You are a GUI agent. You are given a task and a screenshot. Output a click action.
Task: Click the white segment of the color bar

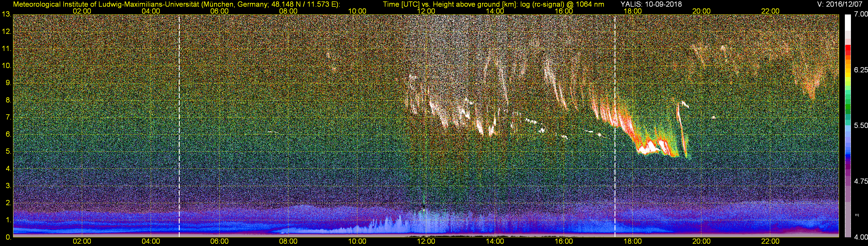(x=848, y=23)
